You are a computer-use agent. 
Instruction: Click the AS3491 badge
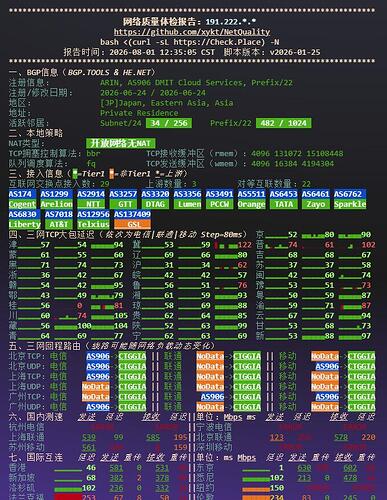click(x=219, y=194)
